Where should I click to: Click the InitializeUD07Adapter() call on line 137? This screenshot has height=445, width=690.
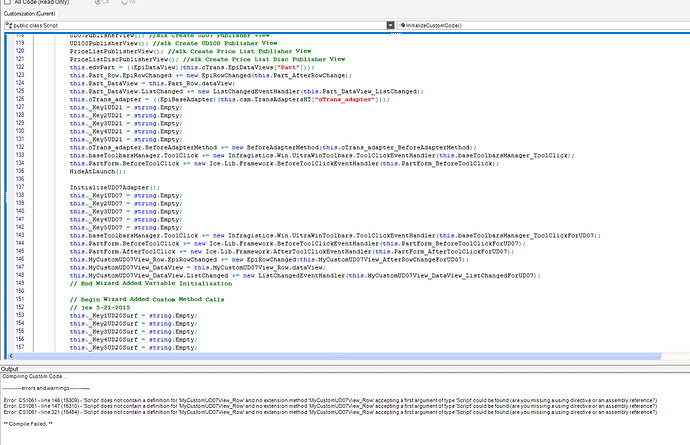(x=114, y=188)
